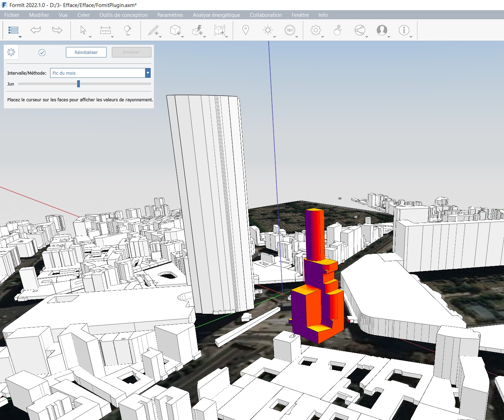Click the 3D primitives cube tool
Image resolution: width=504 pixels, height=420 pixels.
click(176, 31)
